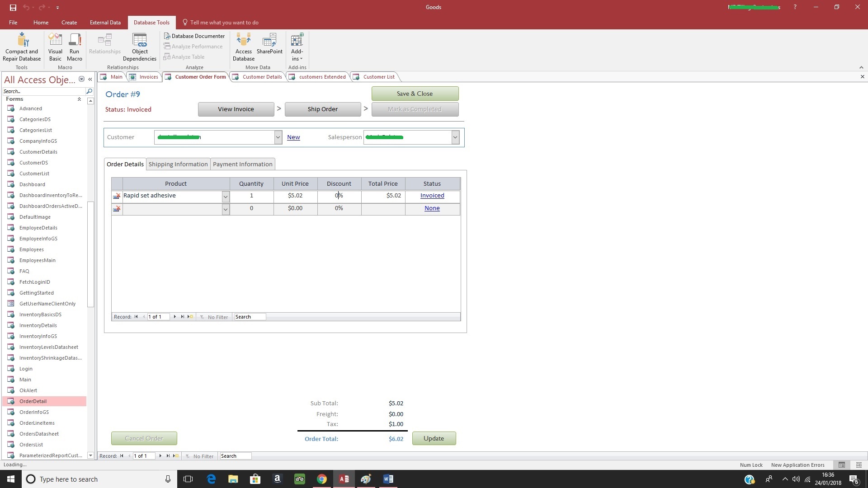Click the Save & Close button
Viewport: 868px width, 488px height.
(415, 94)
